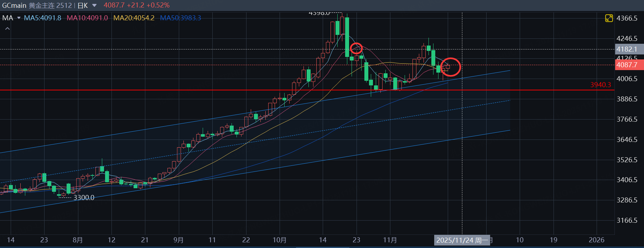The width and height of the screenshot is (644, 248).
Task: Click the 4087.7 +21.2 +0.52% quote text
Action: pyautogui.click(x=137, y=5)
